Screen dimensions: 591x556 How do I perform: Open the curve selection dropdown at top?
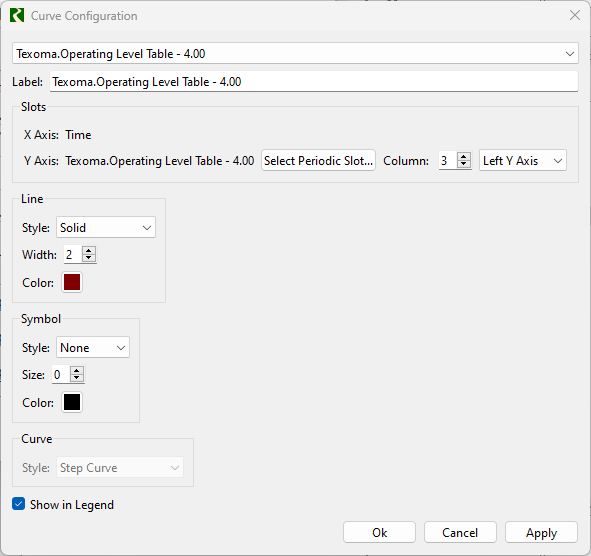[295, 54]
